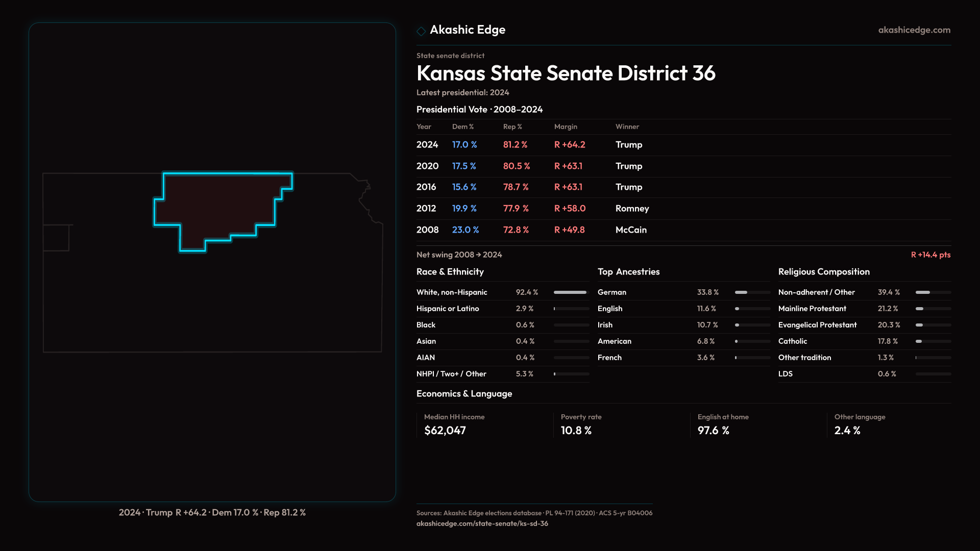
Task: Click the Race & Ethnicity section heading
Action: (x=450, y=272)
